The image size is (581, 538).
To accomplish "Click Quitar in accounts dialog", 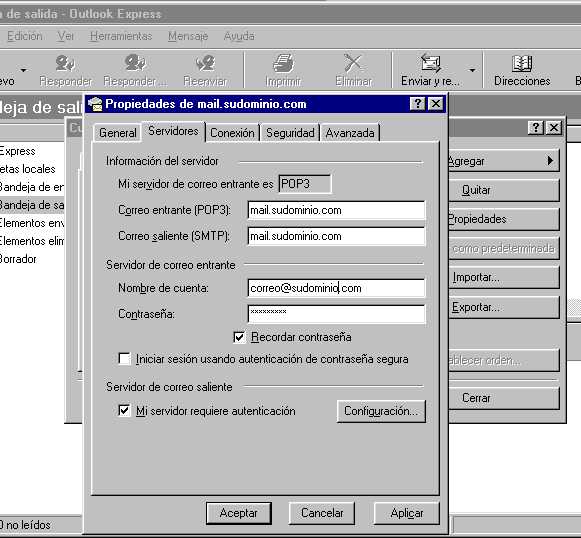I will pyautogui.click(x=504, y=190).
